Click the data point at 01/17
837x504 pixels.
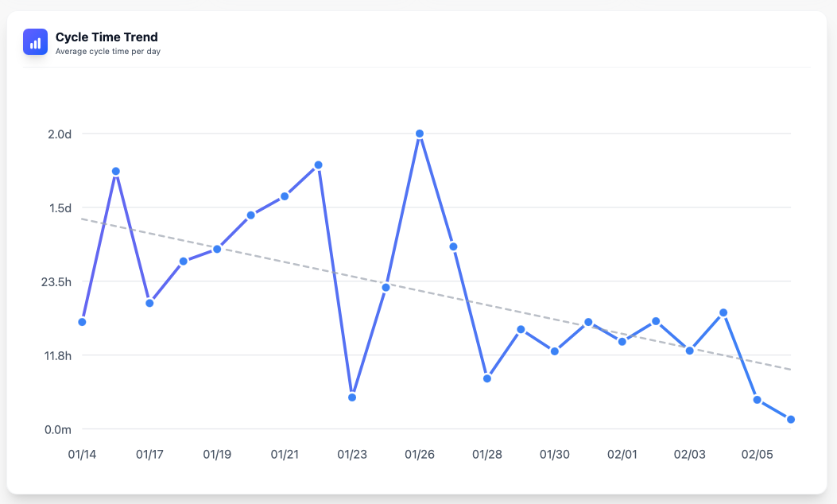[149, 303]
